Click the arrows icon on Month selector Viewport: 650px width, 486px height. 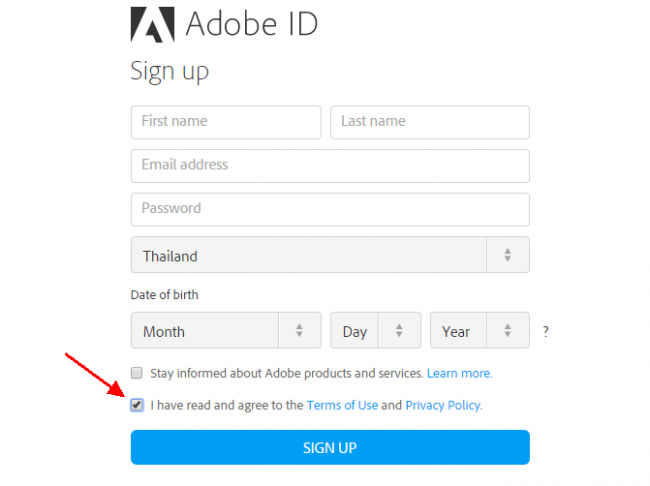pos(299,331)
